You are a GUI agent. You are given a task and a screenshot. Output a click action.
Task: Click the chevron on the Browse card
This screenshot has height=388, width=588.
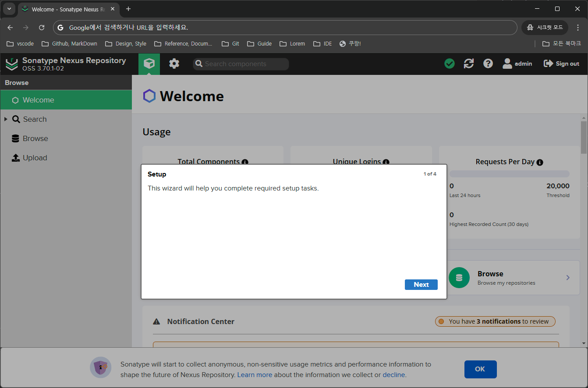click(568, 278)
